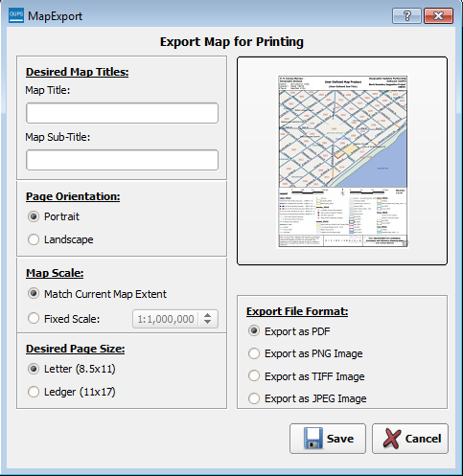Click the Desired Page Size heading
Viewport: 463px width, 476px height.
pos(75,349)
